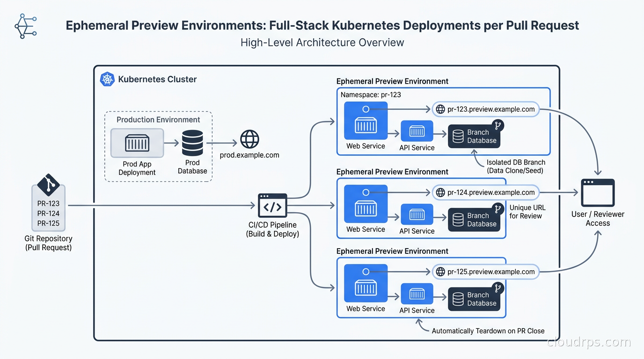644x359 pixels.
Task: Click the Web Service icon in pr-124 environment
Action: pyautogui.click(x=366, y=204)
